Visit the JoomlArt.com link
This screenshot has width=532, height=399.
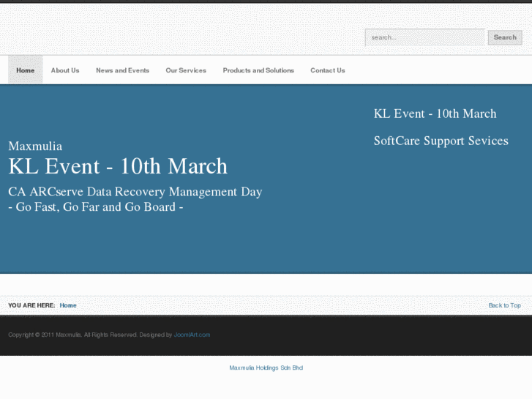[192, 335]
